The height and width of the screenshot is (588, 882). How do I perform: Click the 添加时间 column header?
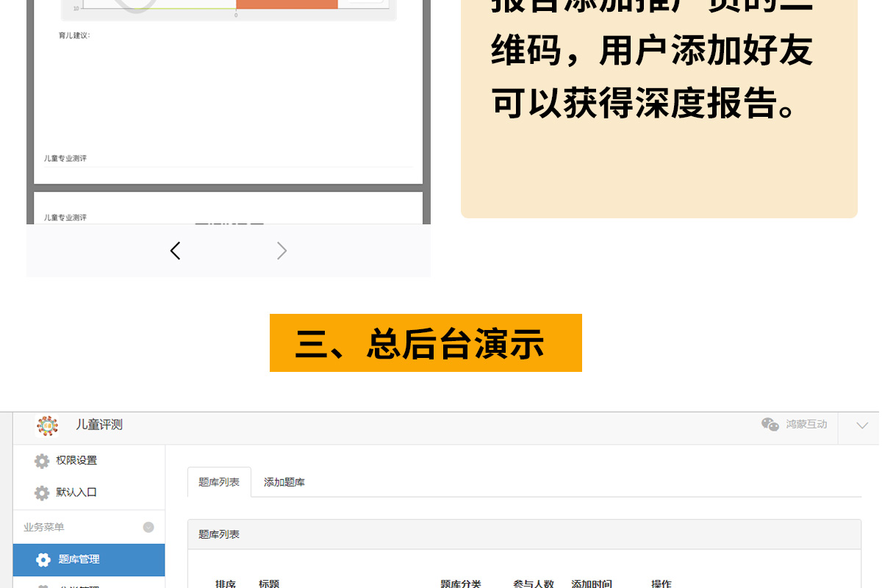592,584
